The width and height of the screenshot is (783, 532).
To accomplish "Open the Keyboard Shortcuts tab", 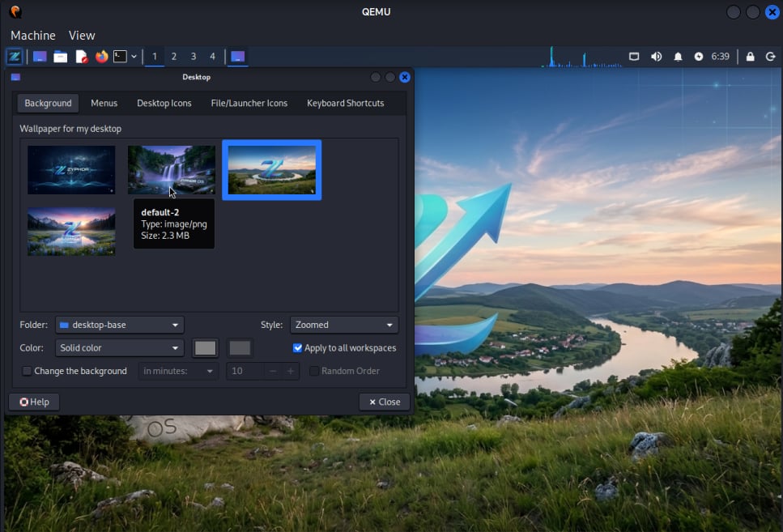I will (x=345, y=103).
